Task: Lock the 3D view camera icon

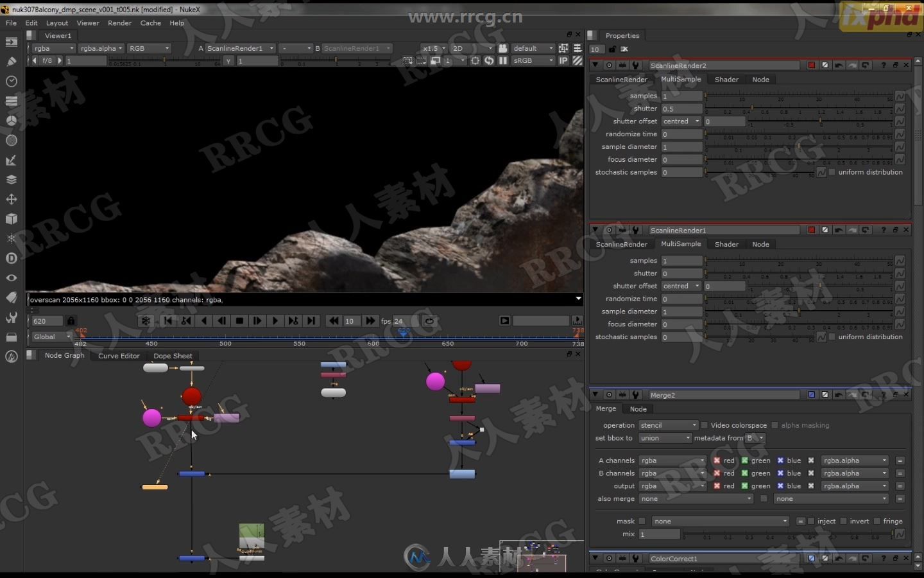Action: point(503,48)
